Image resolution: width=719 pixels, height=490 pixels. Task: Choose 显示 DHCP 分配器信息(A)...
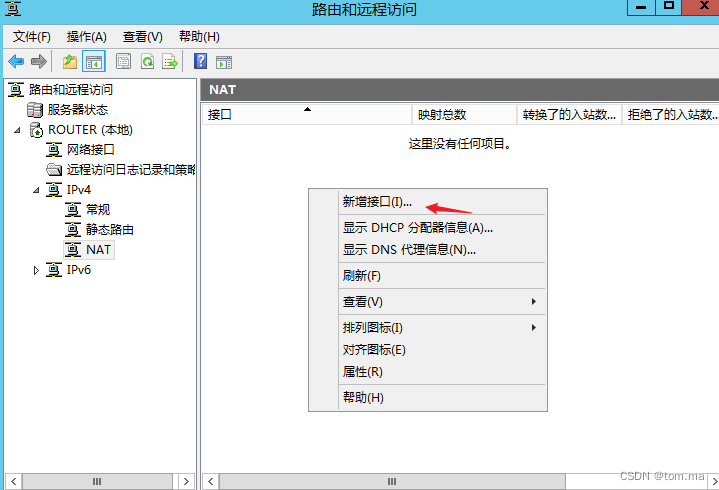(427, 228)
